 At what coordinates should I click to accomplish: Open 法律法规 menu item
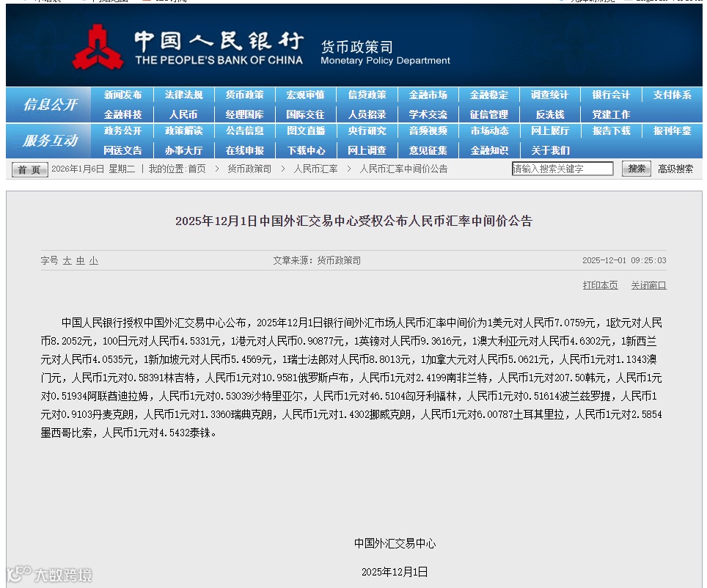[183, 95]
